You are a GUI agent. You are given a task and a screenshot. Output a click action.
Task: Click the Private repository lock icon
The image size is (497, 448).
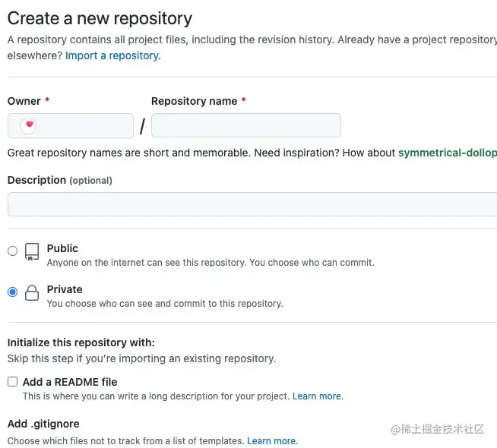coord(32,292)
